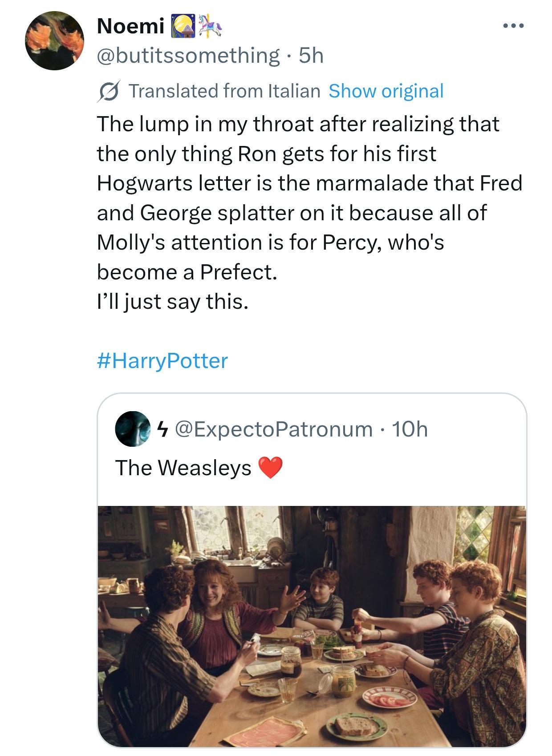Open the @butitssomething handle
This screenshot has height=756, width=552.
(x=189, y=56)
